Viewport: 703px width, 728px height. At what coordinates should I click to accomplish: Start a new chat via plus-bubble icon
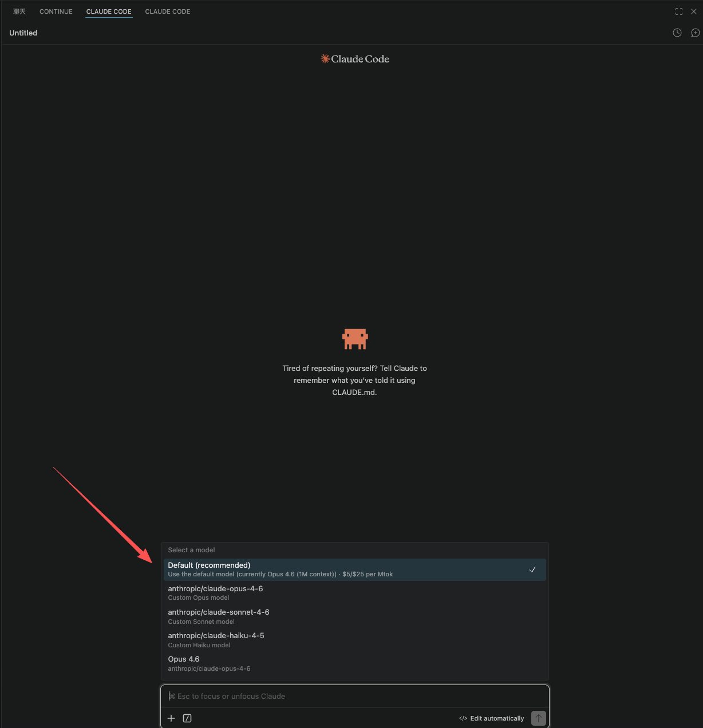tap(695, 33)
